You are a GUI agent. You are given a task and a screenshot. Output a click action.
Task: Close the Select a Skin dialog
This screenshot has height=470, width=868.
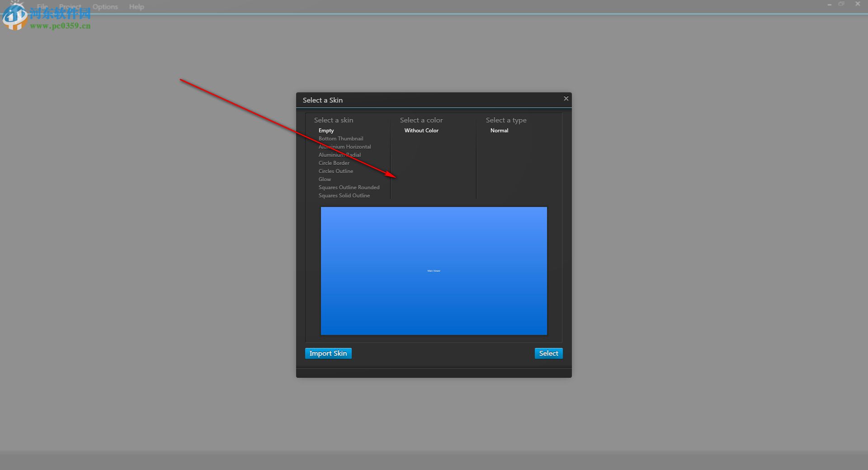(566, 99)
